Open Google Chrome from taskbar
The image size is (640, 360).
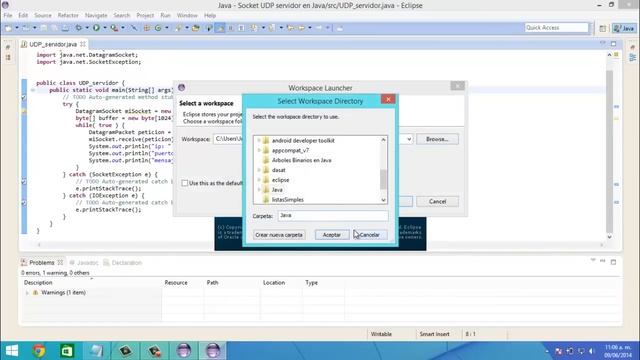click(x=39, y=351)
